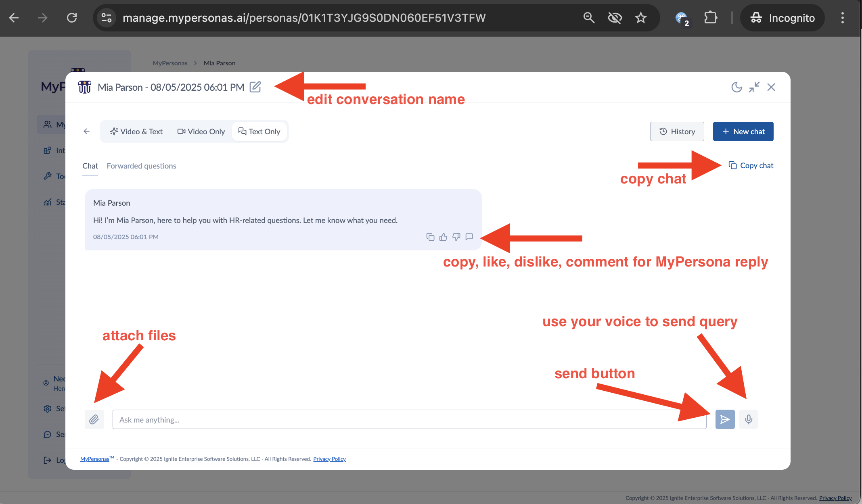Go back using the left arrow in chat
This screenshot has width=862, height=504.
coord(86,131)
